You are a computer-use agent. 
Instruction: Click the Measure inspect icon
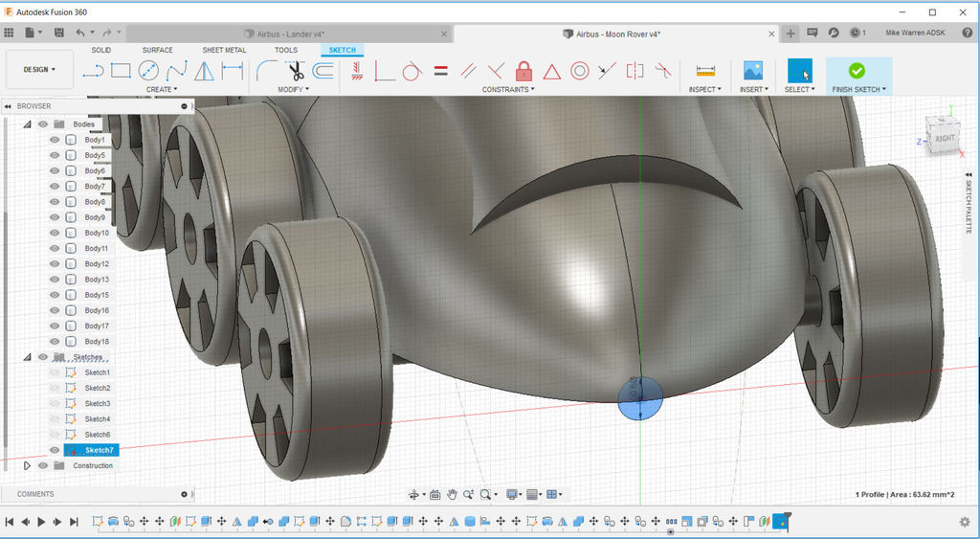pos(705,71)
